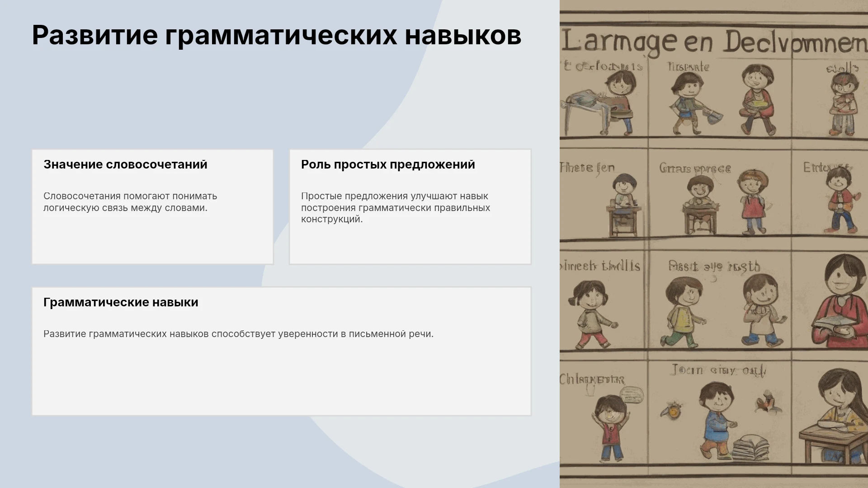Screen dimensions: 868x488
Task: Click the 'Grras sproce' label in the illustration
Action: pyautogui.click(x=695, y=169)
